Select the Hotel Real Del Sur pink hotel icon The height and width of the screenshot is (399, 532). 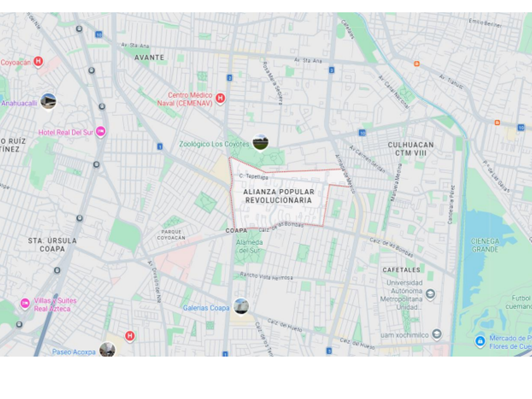pyautogui.click(x=101, y=131)
